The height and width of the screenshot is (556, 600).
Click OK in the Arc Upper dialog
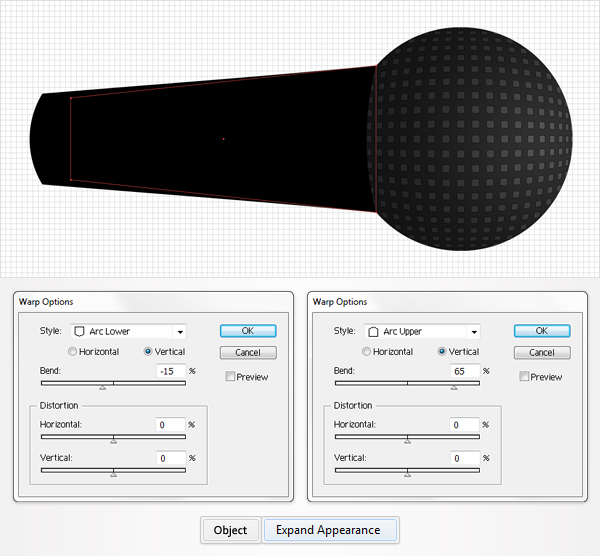tap(542, 331)
